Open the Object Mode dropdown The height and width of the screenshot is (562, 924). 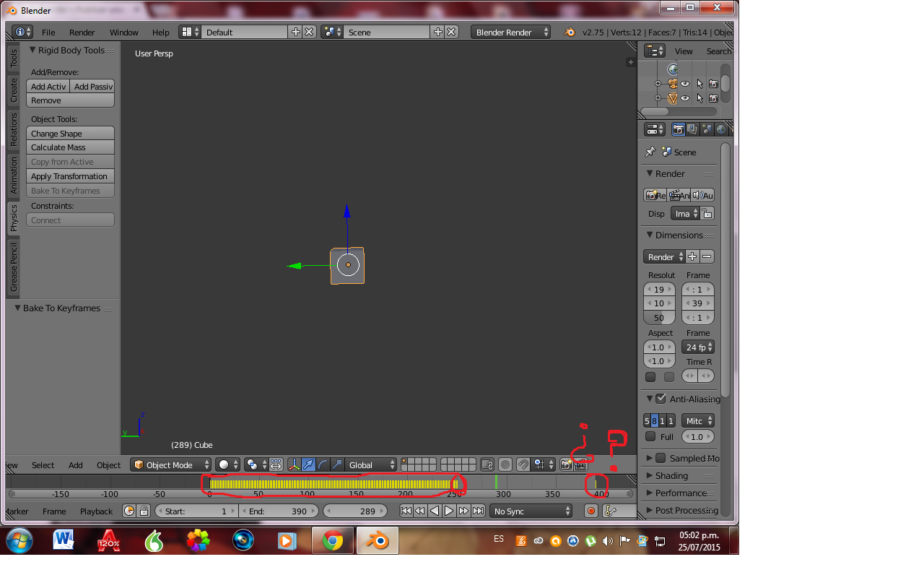(171, 464)
